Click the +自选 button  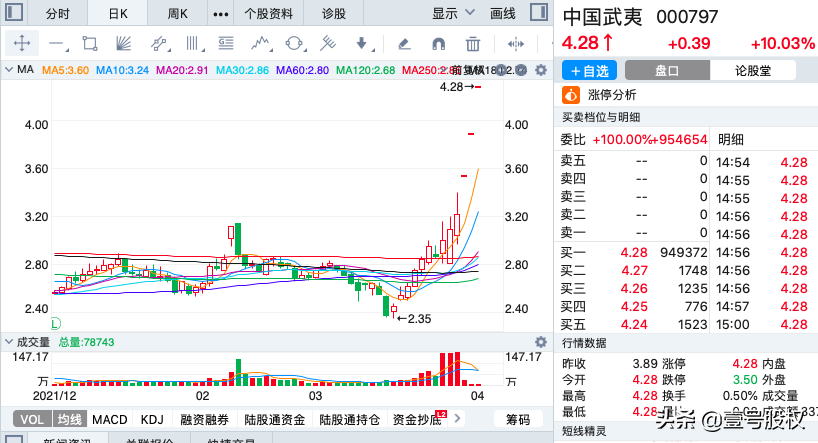[590, 71]
